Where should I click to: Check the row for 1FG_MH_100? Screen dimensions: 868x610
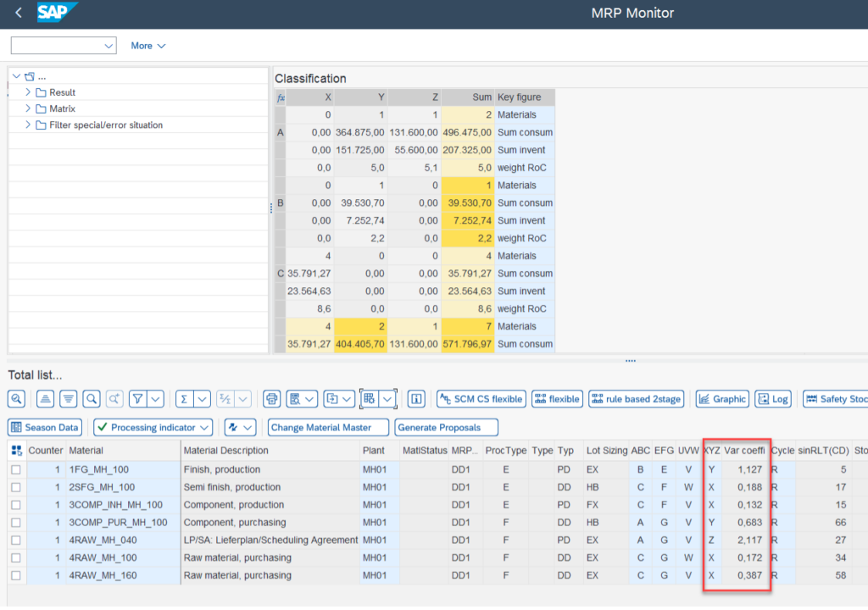(16, 469)
